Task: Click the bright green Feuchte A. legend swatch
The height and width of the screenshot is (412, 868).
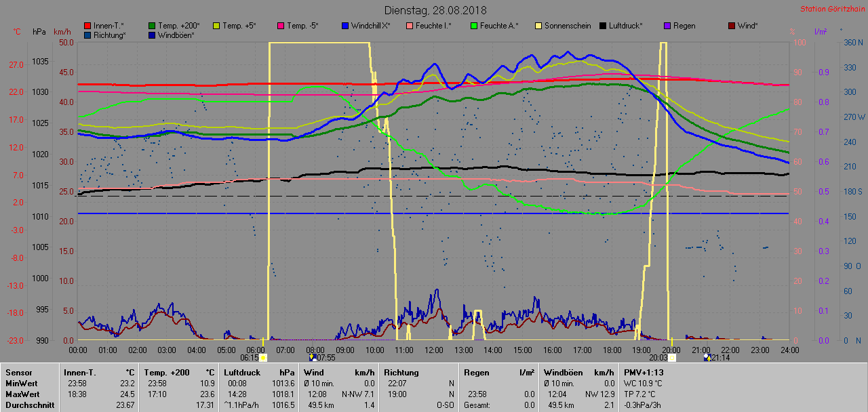Action: coord(473,26)
